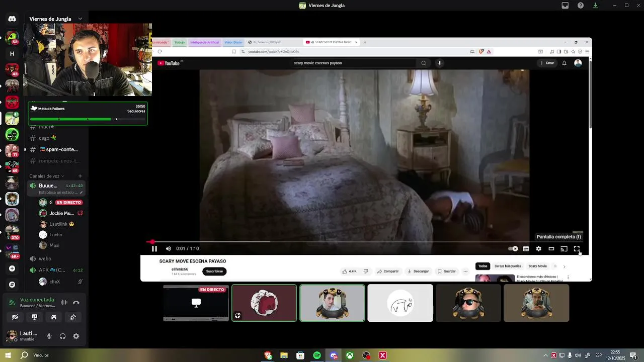Open Spotify from Windows taskbar
This screenshot has width=644, height=362.
(x=317, y=355)
